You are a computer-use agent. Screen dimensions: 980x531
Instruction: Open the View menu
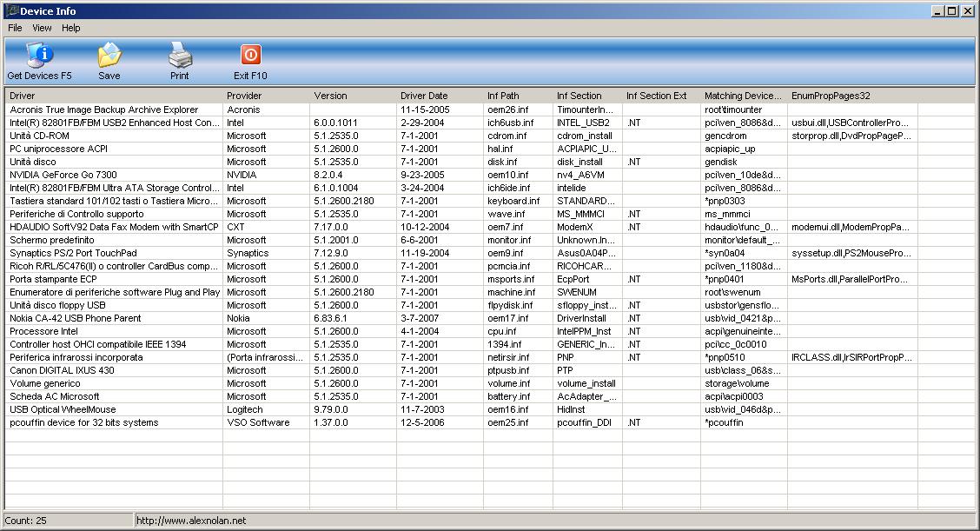pos(42,28)
